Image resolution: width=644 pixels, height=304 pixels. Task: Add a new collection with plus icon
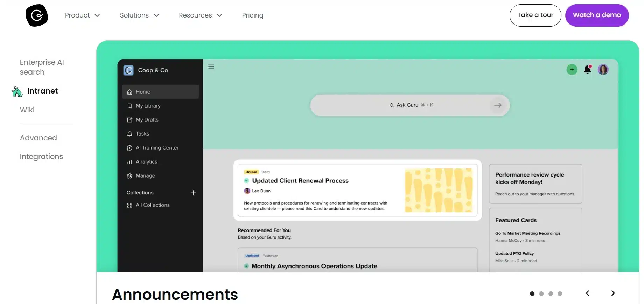click(x=193, y=193)
